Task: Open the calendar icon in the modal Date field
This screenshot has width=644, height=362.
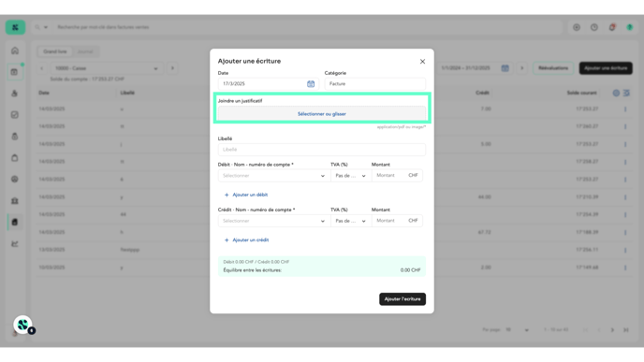Action: click(311, 84)
